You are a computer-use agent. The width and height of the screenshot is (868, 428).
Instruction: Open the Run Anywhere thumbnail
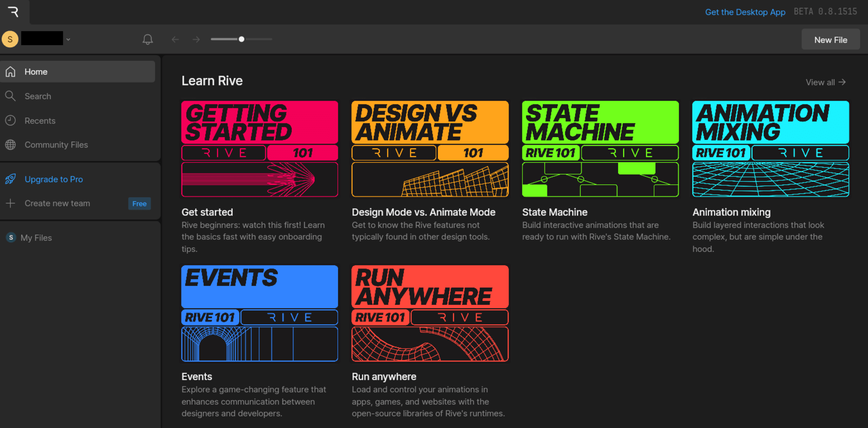430,313
